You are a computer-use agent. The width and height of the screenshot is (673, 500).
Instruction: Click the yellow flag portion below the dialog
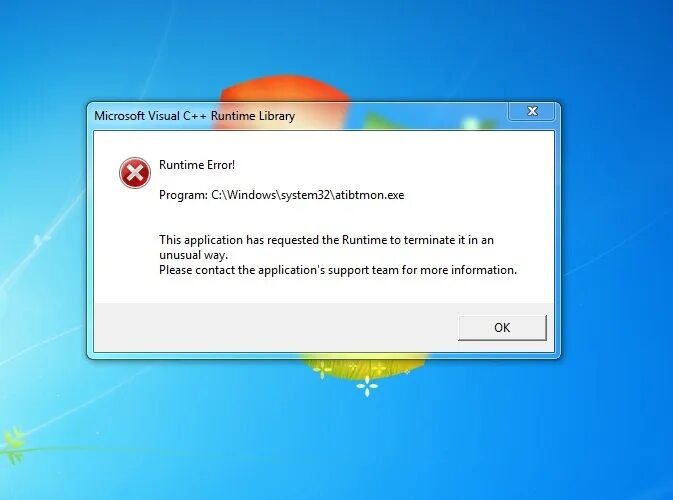pos(365,366)
